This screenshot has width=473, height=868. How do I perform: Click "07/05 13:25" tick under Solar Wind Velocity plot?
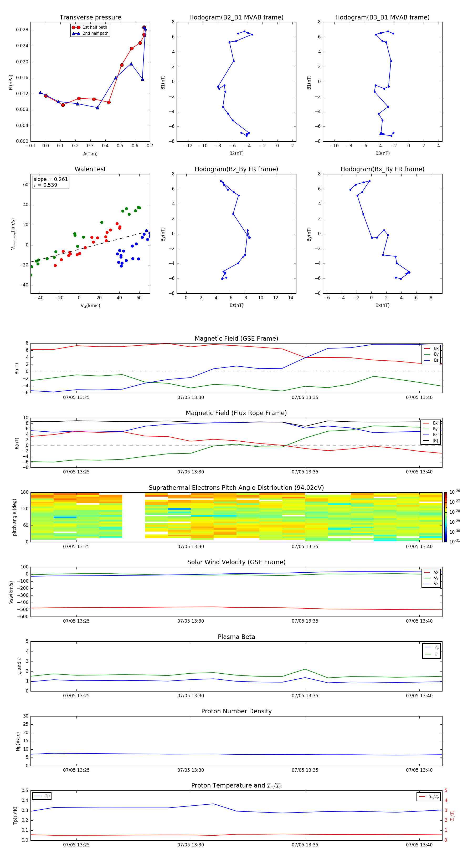pyautogui.click(x=76, y=621)
